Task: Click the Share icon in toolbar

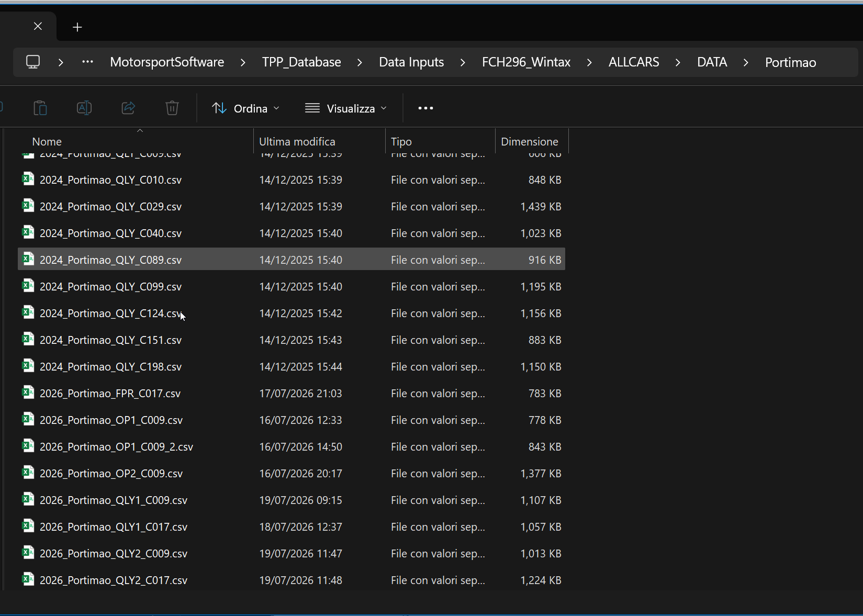Action: 128,108
